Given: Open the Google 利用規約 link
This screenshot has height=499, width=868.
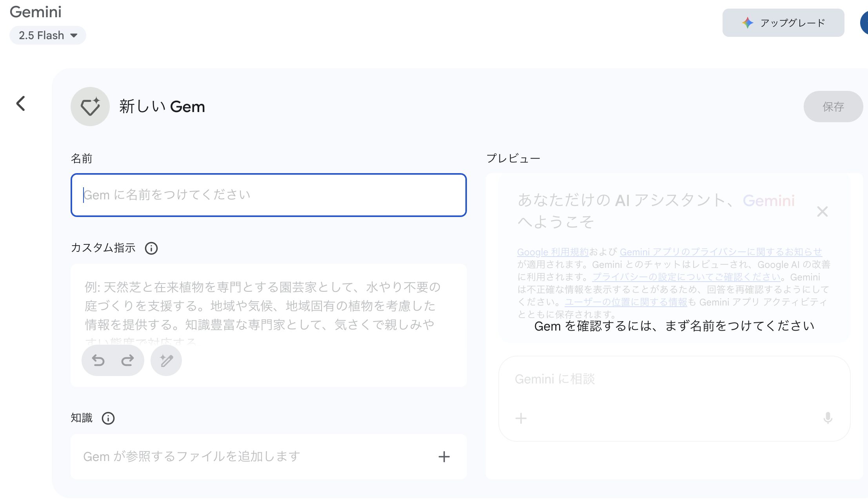Looking at the screenshot, I should pos(553,252).
